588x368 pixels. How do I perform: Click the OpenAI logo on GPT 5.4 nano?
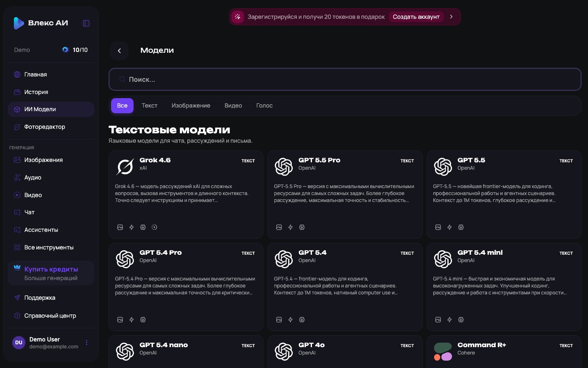[125, 352]
